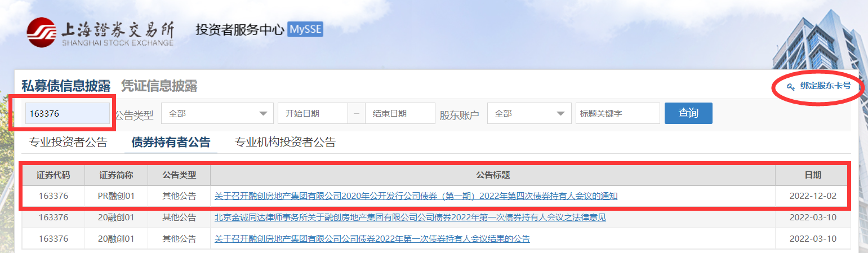The width and height of the screenshot is (868, 253).
Task: Click the 公告类型 column header
Action: (x=180, y=175)
